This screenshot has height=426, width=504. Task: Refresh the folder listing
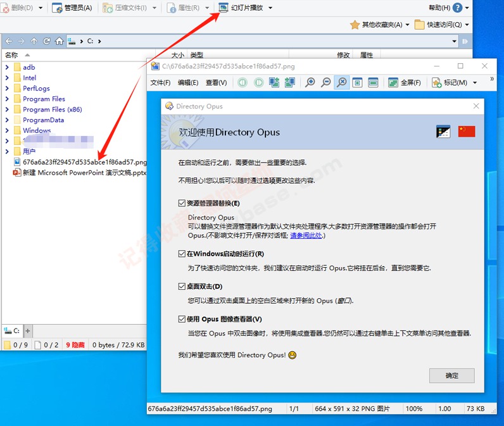click(47, 41)
